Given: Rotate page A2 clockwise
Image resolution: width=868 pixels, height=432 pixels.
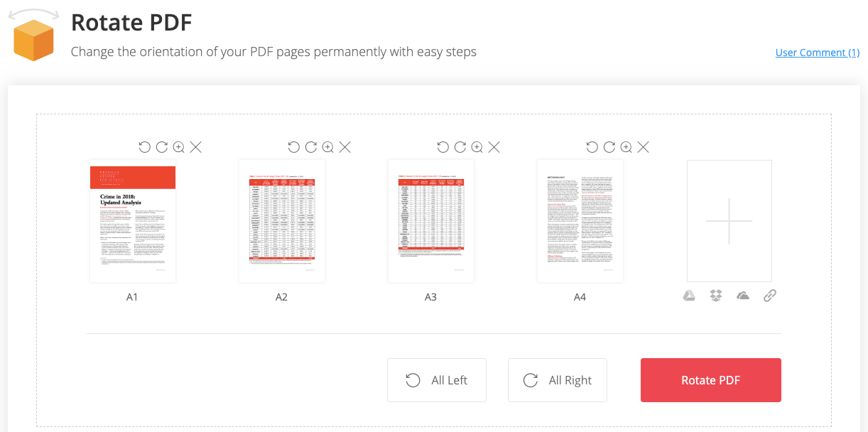Looking at the screenshot, I should [x=311, y=147].
